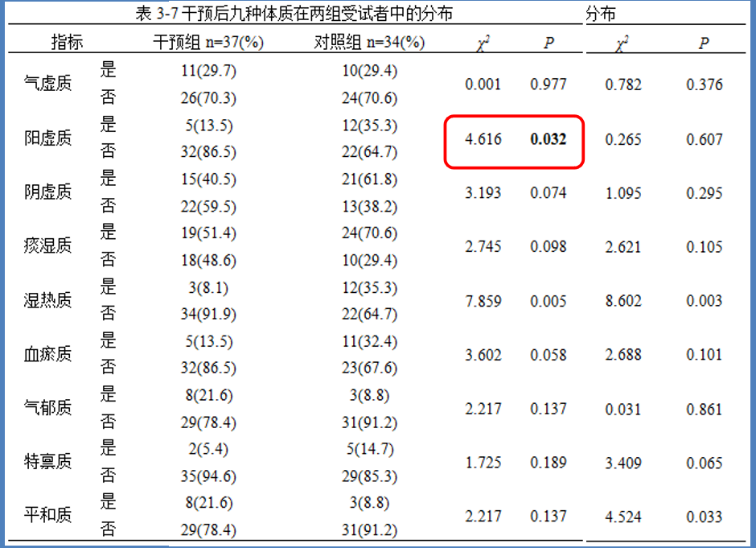Click the 气郁质 row label

[48, 408]
